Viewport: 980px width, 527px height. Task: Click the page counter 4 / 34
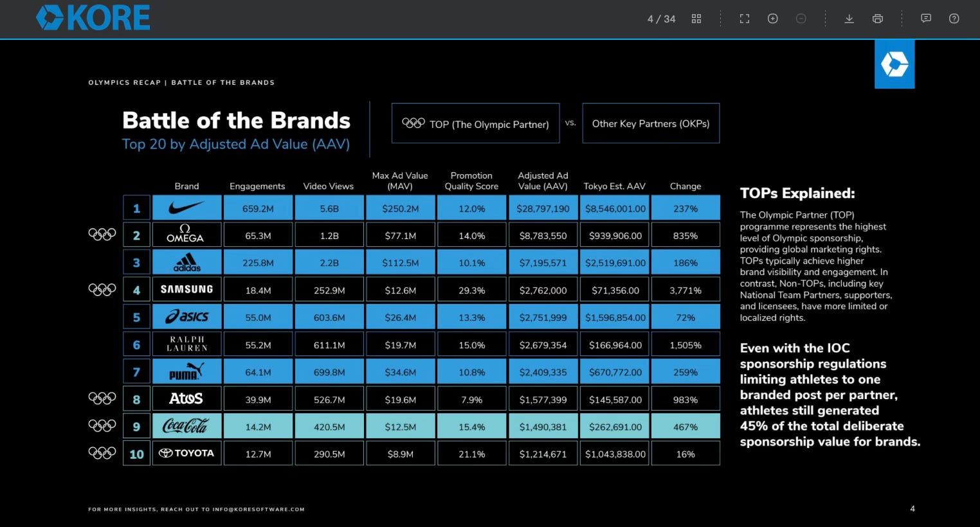661,19
